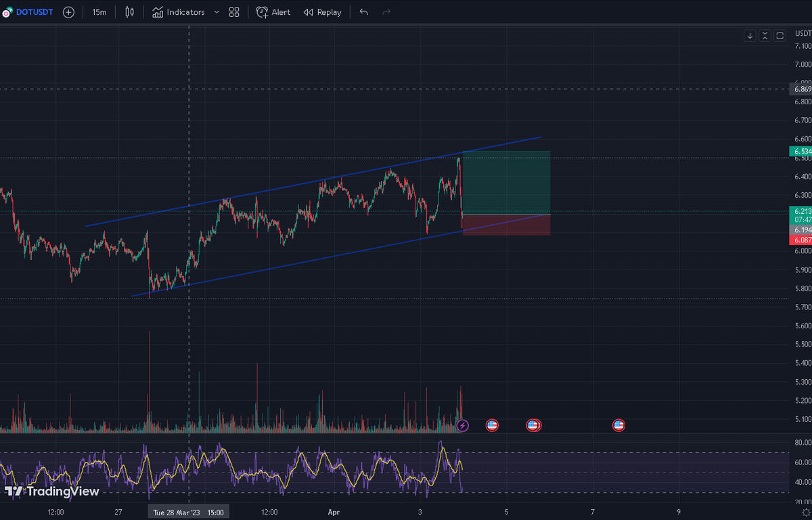Viewport: 812px width, 520px height.
Task: Expand the arrow next to Indicators
Action: point(217,12)
